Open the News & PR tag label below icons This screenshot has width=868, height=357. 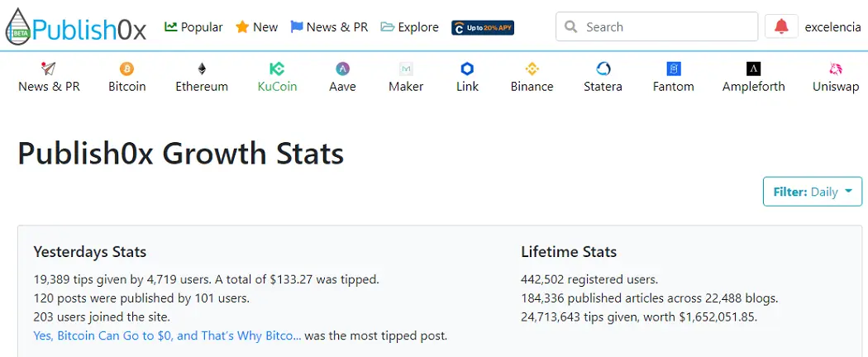click(x=49, y=87)
